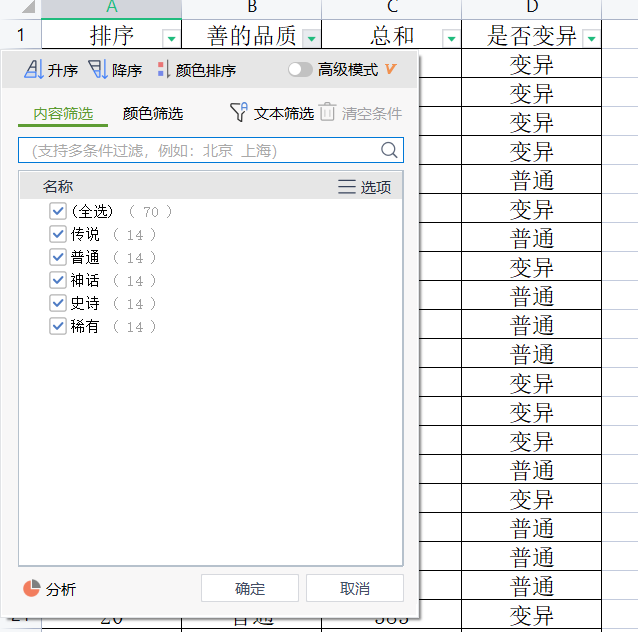Screen dimensions: 638x632
Task: Switch to the 颜色筛选 tab
Action: coord(153,114)
